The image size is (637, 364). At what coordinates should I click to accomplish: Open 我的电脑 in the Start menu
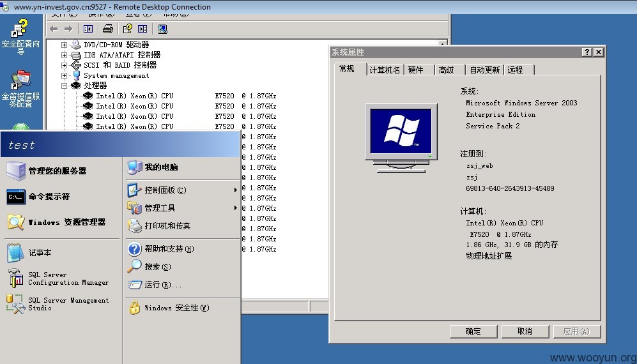pyautogui.click(x=153, y=167)
